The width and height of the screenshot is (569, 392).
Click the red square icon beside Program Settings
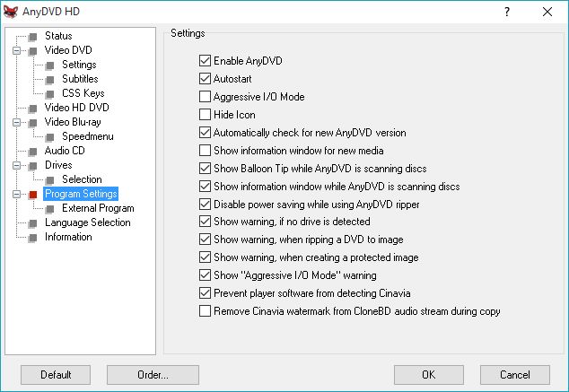click(x=33, y=194)
